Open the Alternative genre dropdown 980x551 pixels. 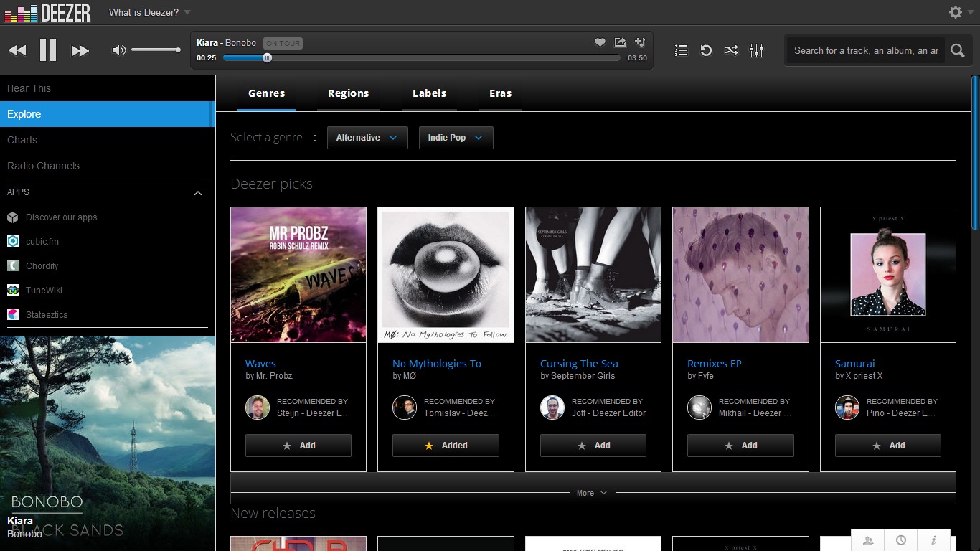click(367, 138)
